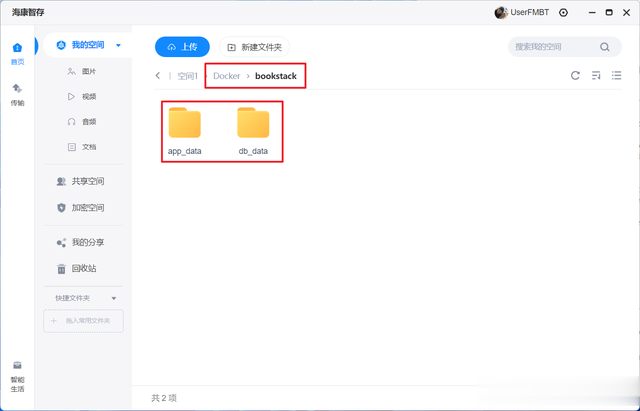Jump to Docker in the breadcrumb

pyautogui.click(x=227, y=76)
